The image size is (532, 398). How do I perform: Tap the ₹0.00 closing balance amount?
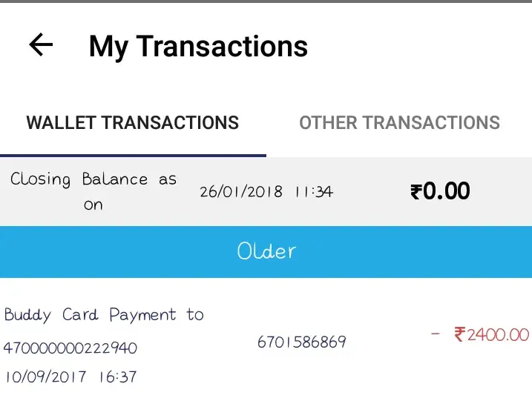point(440,191)
